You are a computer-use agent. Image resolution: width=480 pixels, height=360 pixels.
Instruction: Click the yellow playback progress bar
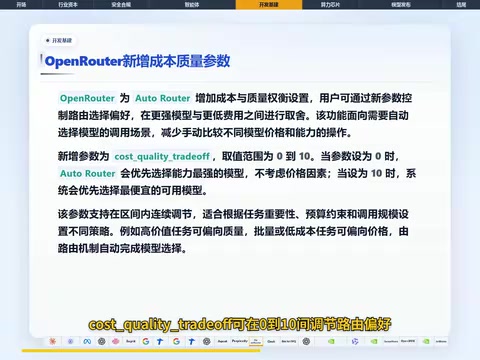pyautogui.click(x=141, y=350)
